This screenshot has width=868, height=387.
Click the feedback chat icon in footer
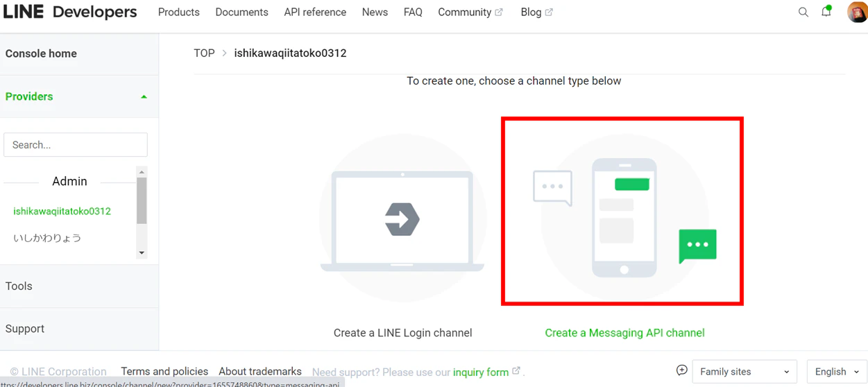[x=682, y=370]
